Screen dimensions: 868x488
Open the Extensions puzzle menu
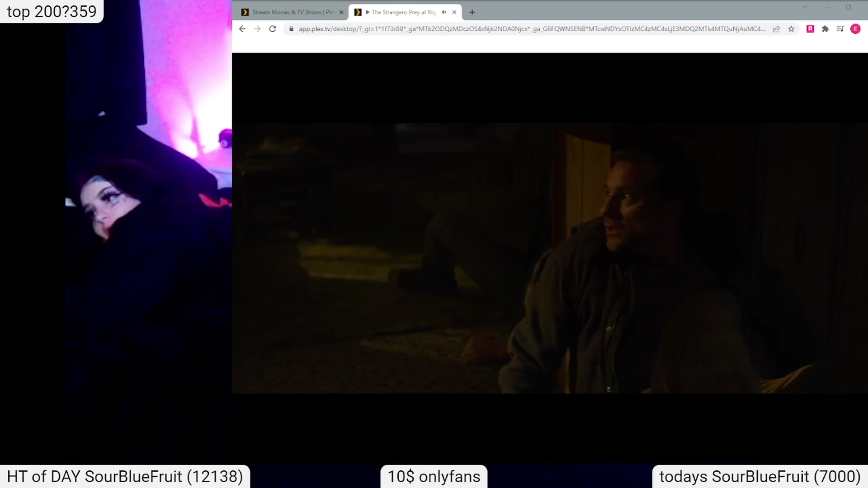pyautogui.click(x=825, y=29)
